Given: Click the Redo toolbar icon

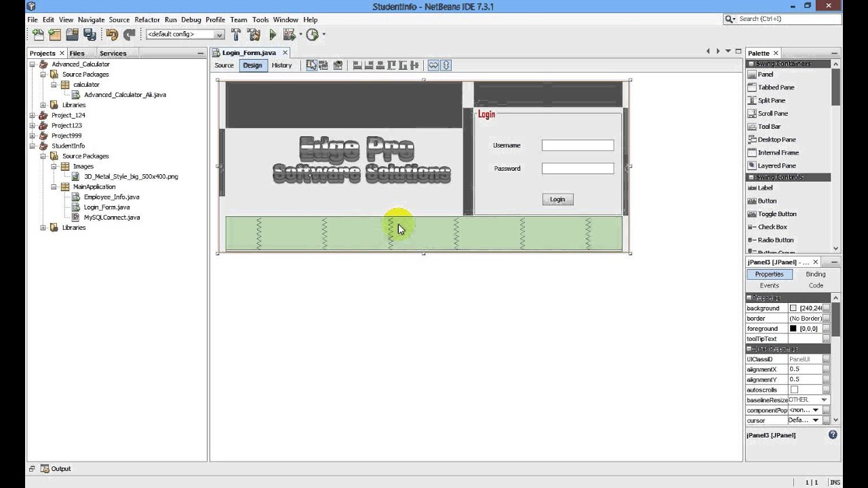Looking at the screenshot, I should [129, 34].
